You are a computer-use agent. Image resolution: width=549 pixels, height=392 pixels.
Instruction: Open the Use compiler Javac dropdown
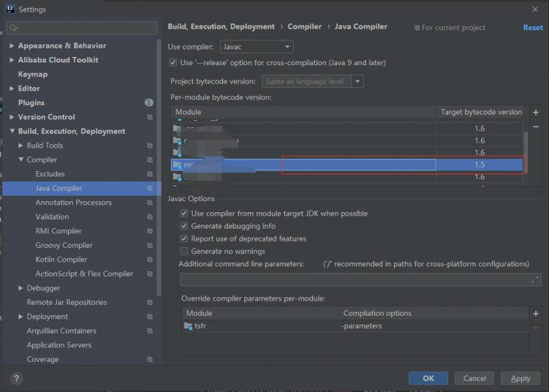(257, 47)
